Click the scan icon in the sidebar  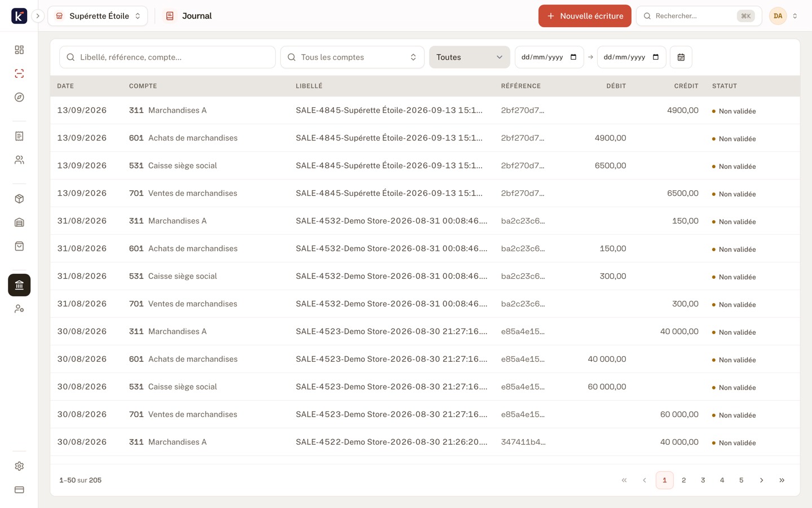pyautogui.click(x=19, y=73)
